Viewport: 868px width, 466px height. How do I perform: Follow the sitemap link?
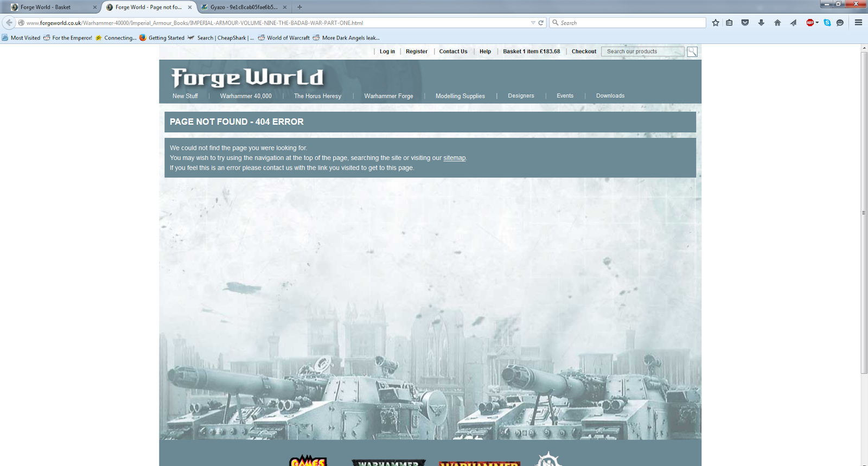point(455,158)
